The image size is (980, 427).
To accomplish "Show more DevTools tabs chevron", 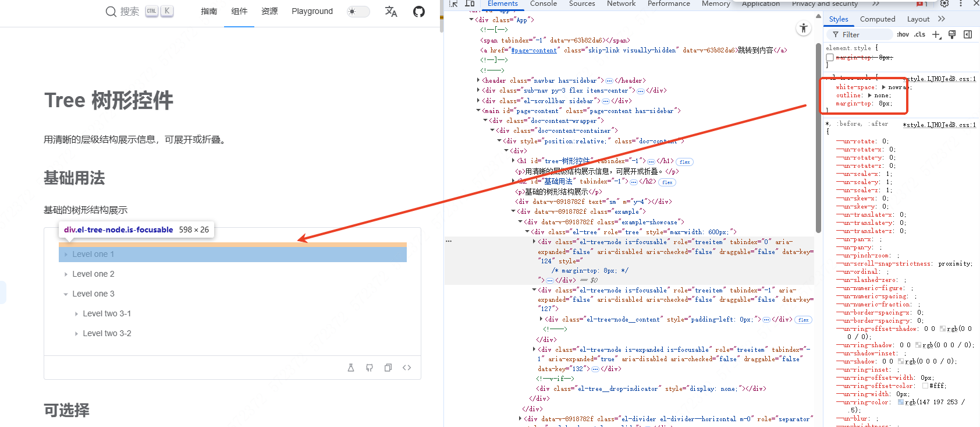I will tap(875, 3).
